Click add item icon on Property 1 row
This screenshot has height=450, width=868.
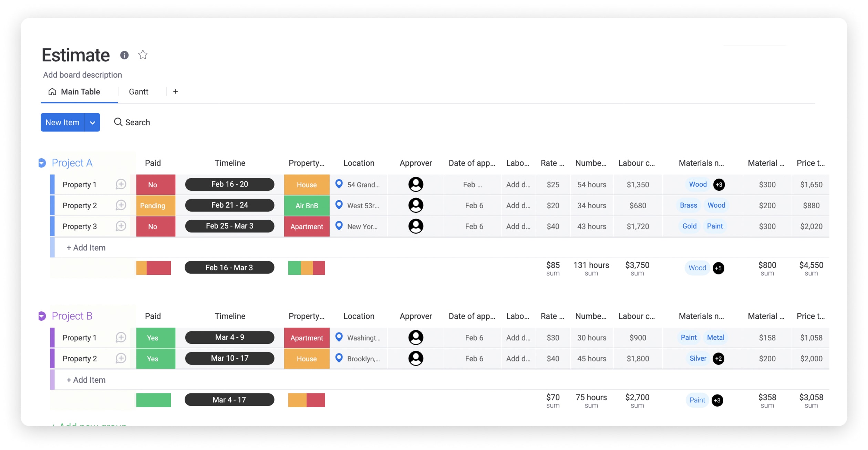click(x=121, y=184)
